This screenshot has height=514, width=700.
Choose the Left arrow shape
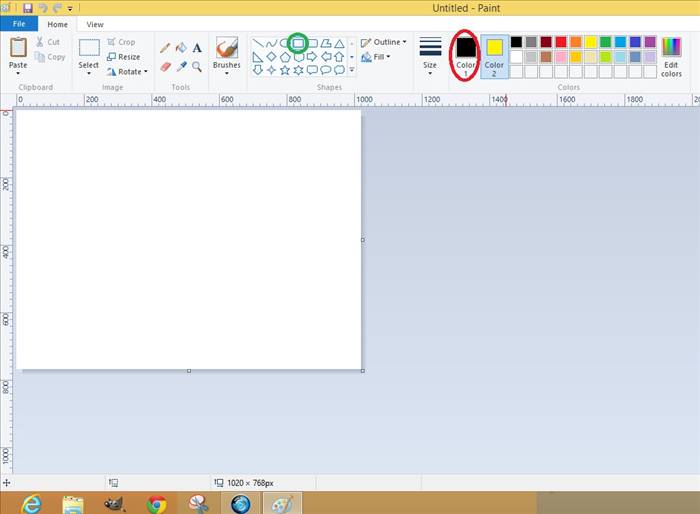(x=326, y=57)
